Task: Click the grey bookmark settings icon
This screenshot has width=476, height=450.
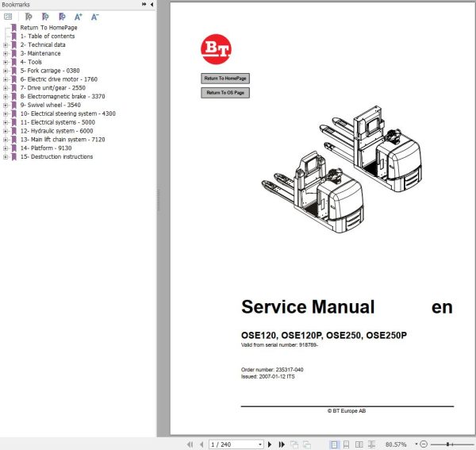Action: click(29, 17)
